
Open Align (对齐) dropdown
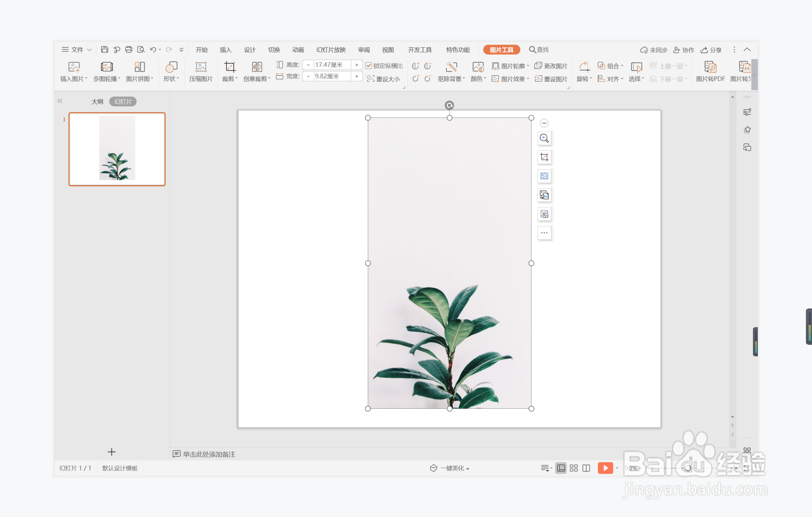[610, 79]
